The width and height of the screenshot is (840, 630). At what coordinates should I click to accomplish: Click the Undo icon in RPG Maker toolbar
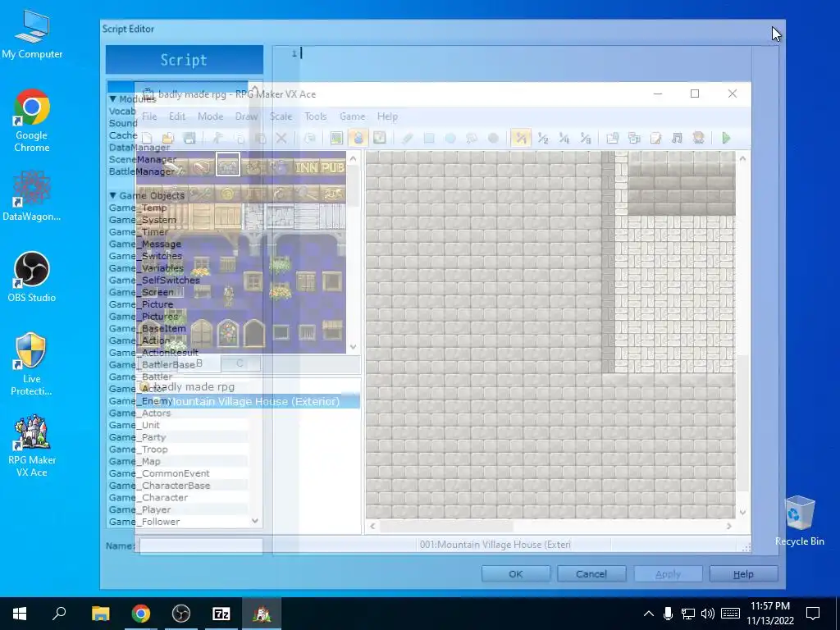(309, 138)
